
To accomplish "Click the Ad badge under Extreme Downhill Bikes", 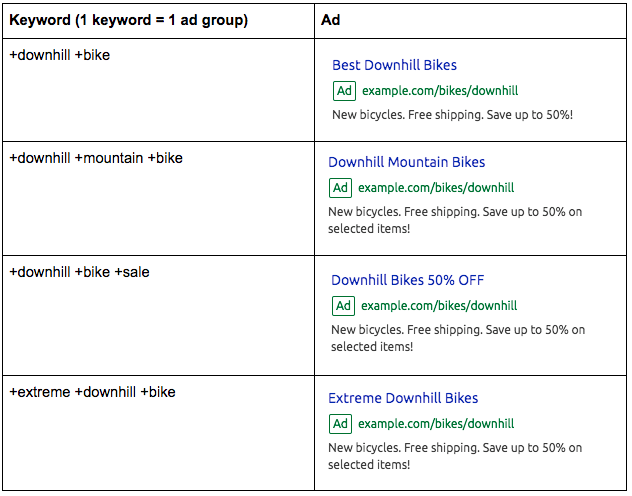I will tap(340, 424).
